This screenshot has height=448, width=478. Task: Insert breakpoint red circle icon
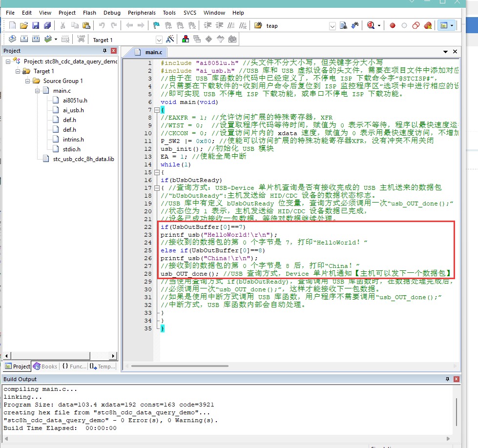(393, 25)
